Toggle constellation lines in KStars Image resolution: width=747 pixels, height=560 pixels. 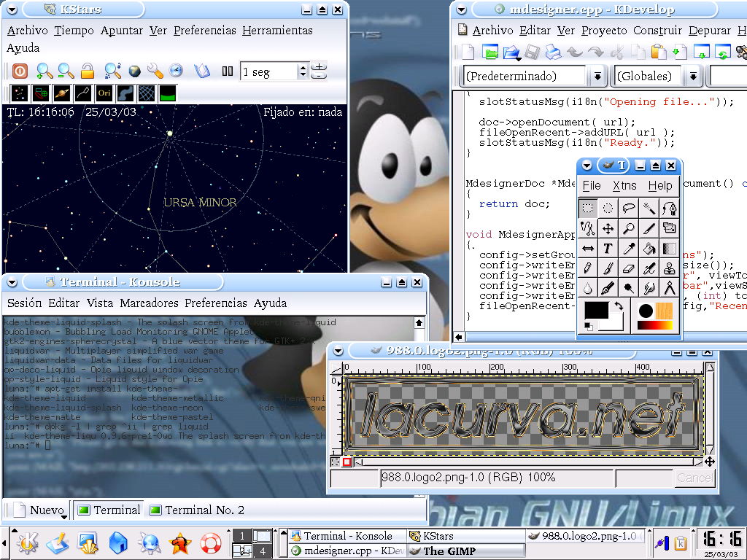(x=83, y=93)
